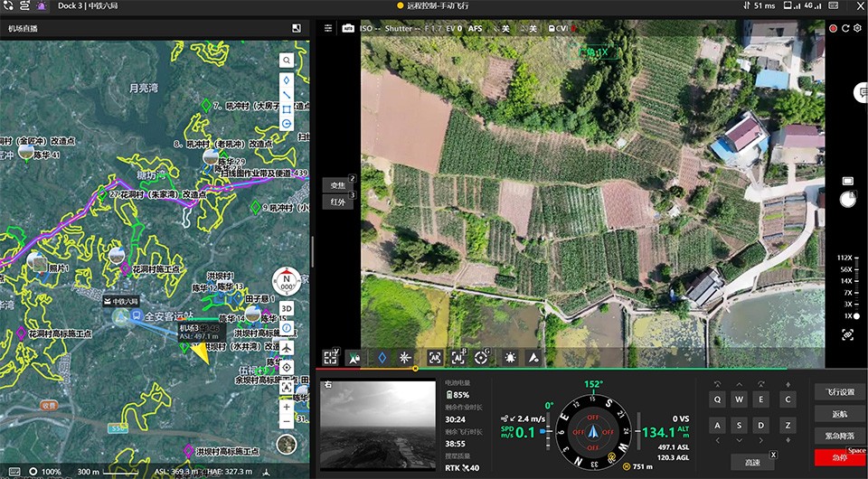Recenter map with the locate target icon

[x=287, y=367]
